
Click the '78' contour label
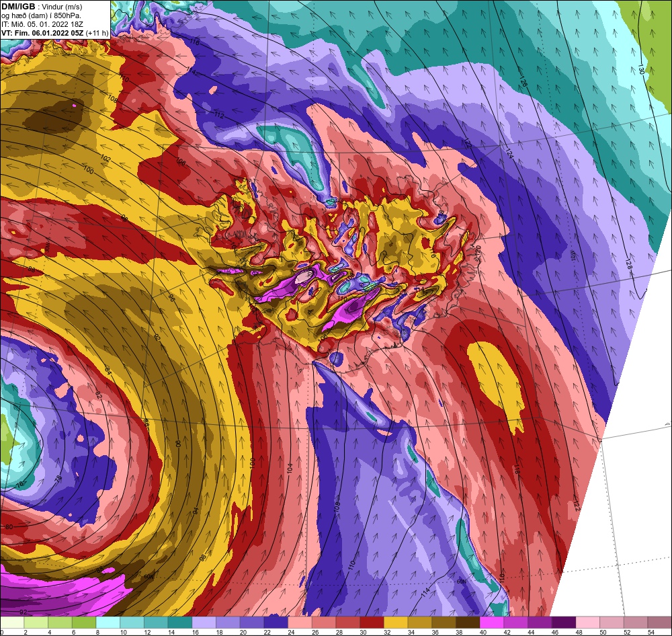(58, 479)
